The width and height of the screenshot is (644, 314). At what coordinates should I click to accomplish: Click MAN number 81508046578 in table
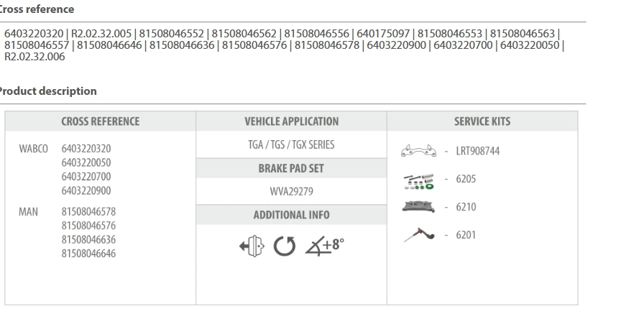88,212
